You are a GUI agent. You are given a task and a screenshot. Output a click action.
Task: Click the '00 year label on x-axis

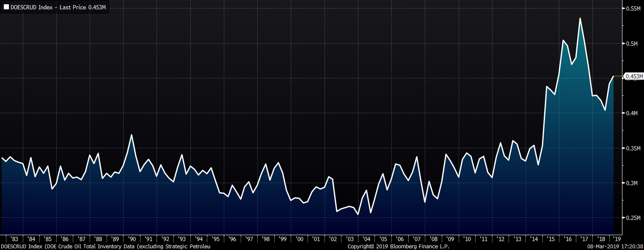pyautogui.click(x=300, y=239)
